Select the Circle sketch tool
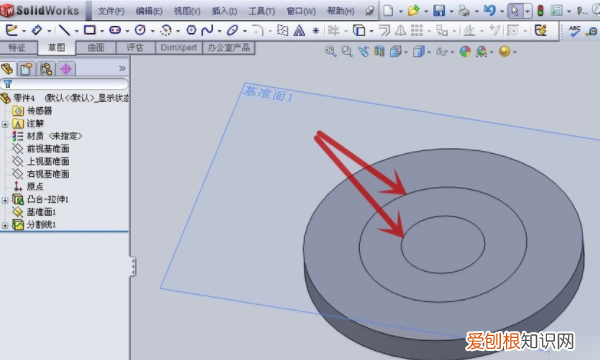Screen dimensions: 600x360 (140, 30)
